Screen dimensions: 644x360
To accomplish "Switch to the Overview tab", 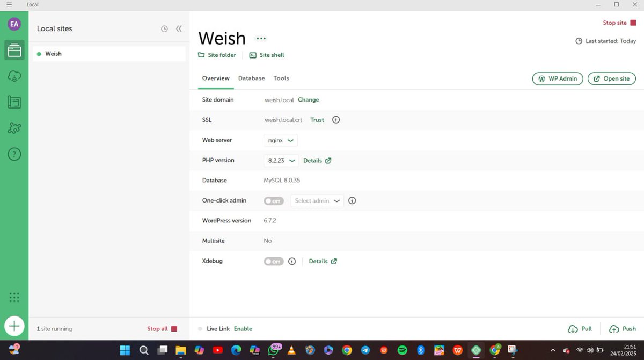I will tap(216, 78).
